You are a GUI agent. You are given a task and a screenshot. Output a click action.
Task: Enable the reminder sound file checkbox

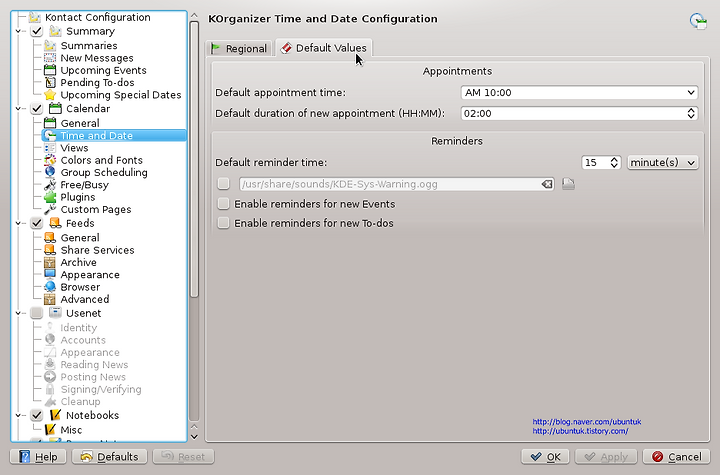[224, 184]
